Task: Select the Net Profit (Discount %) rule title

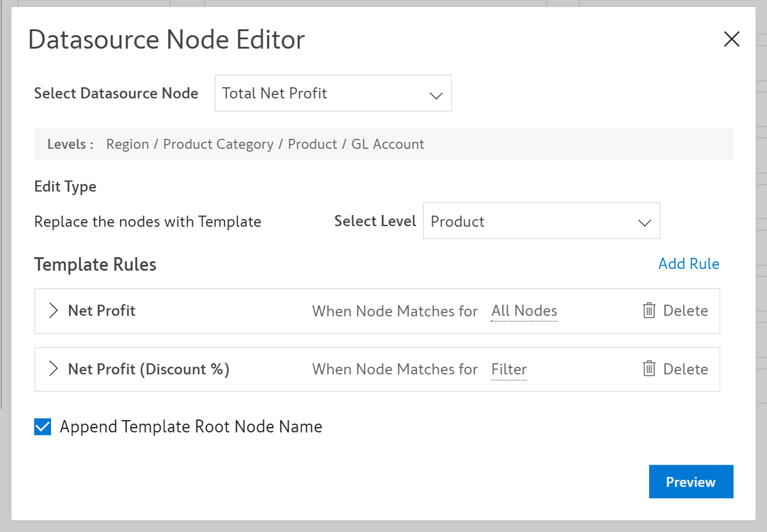Action: (x=148, y=369)
